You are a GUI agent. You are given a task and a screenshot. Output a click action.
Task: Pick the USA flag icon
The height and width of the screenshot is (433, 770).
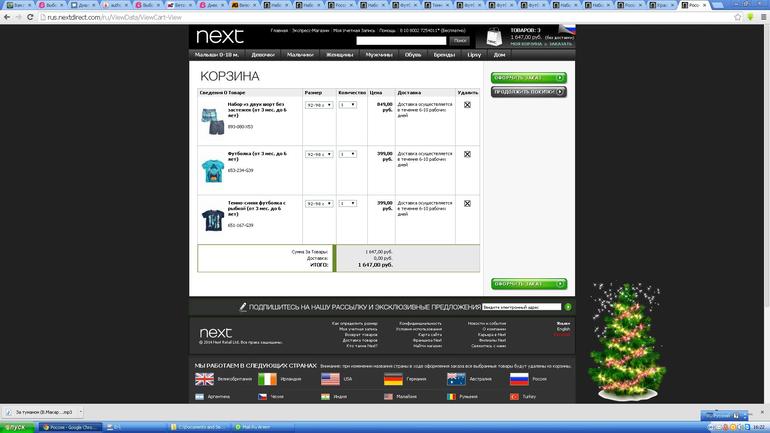click(x=330, y=380)
